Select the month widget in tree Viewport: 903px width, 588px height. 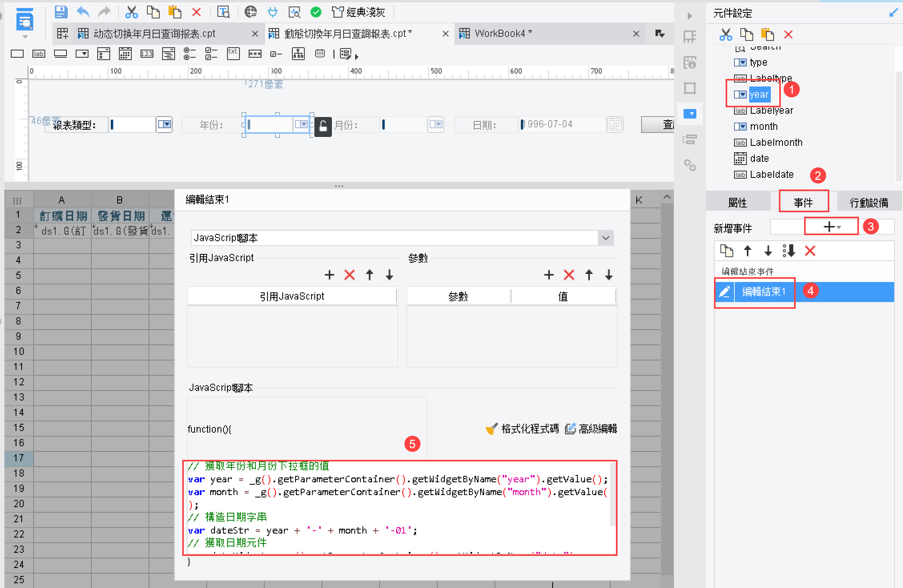point(764,127)
